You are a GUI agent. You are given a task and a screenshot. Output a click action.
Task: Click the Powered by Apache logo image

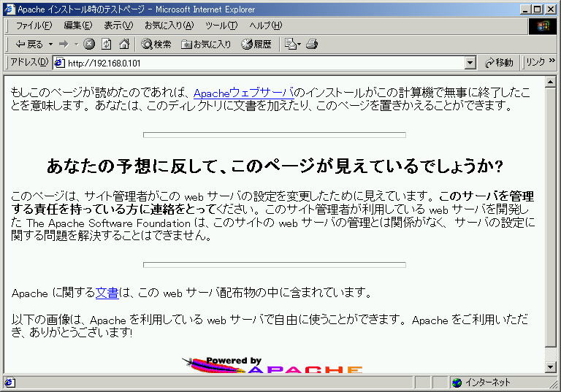[x=272, y=365]
